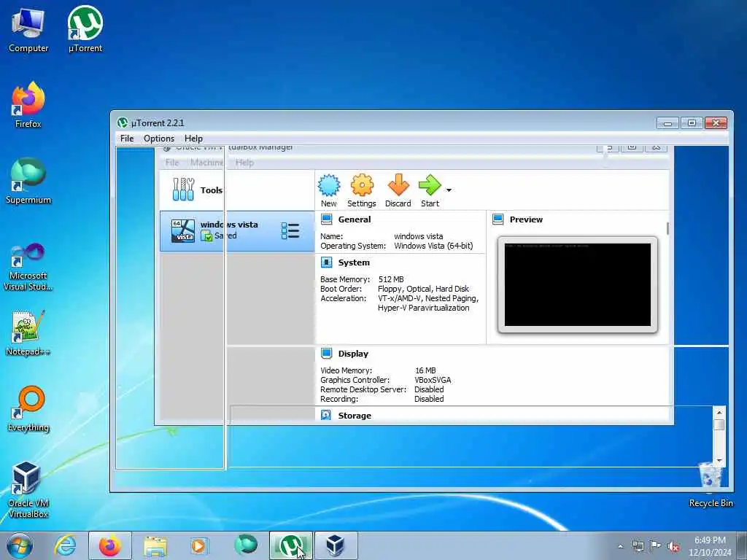
Task: Click the µTorrent taskbar button
Action: point(291,545)
